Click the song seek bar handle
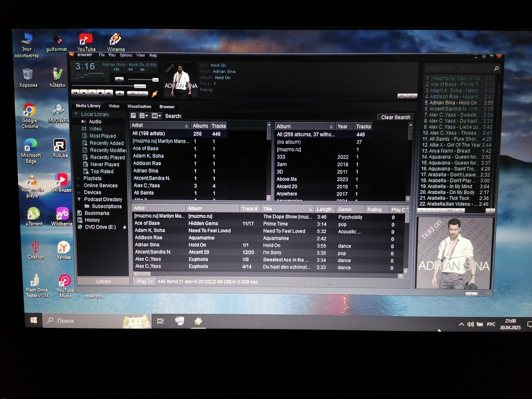The image size is (532, 399). click(140, 86)
